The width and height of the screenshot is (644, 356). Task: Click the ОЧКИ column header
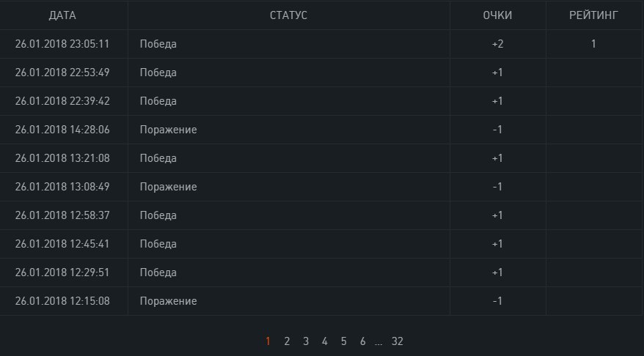pyautogui.click(x=497, y=15)
